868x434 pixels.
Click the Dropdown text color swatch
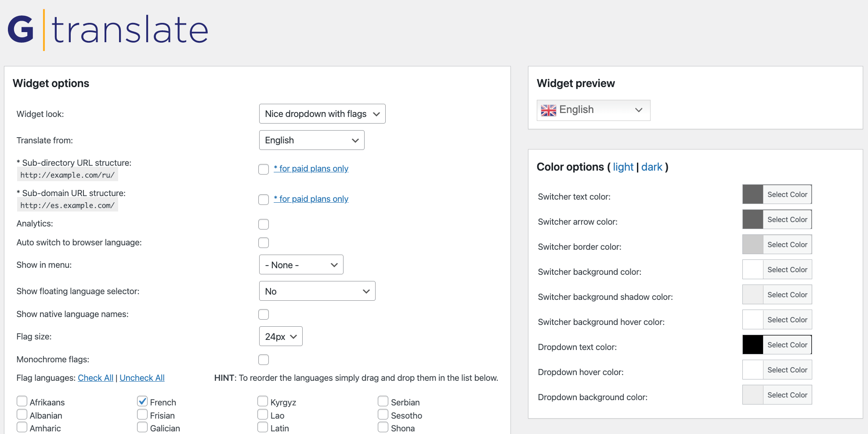coord(753,344)
